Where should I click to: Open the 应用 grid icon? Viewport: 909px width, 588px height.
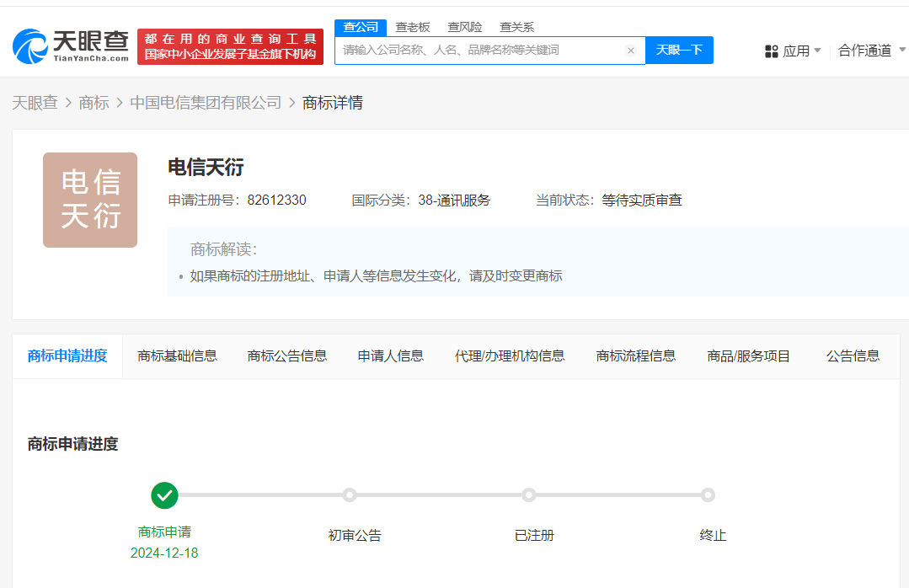[x=772, y=51]
